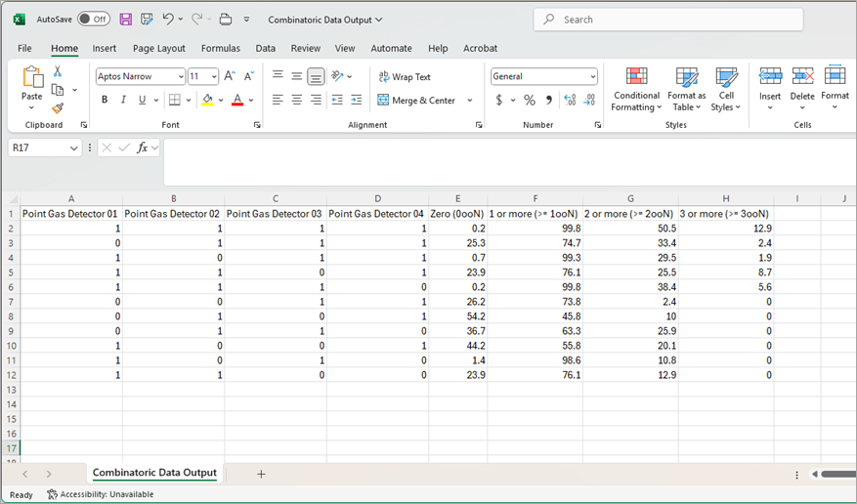Click the Center align icon

296,100
